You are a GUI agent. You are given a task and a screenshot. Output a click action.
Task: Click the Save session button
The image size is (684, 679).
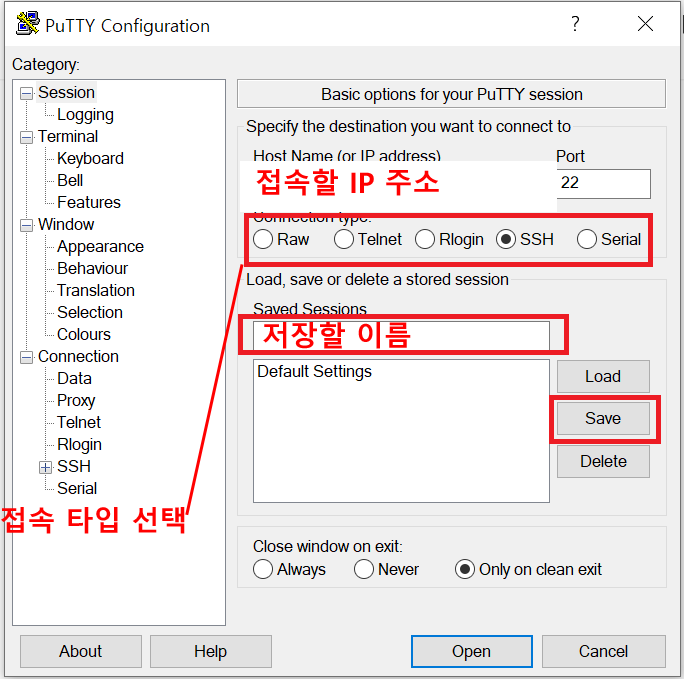(603, 419)
